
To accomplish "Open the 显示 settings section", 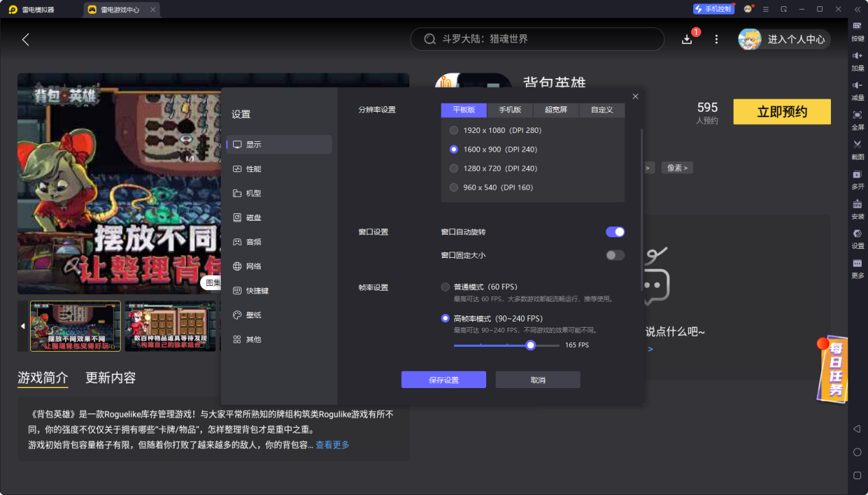I will (x=279, y=145).
